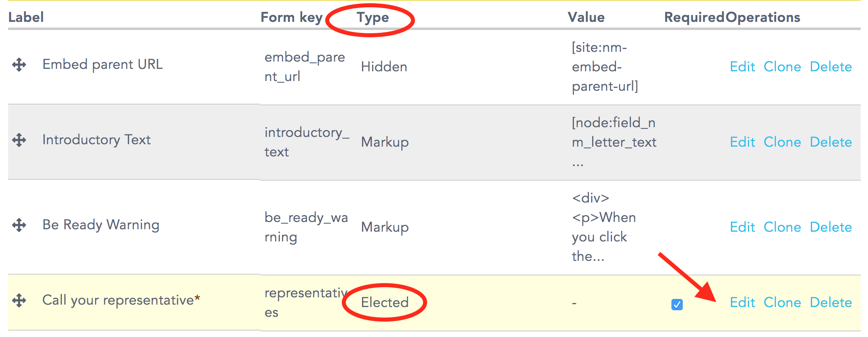Edit the Be Ready Warning component
This screenshot has height=337, width=868.
tap(742, 227)
